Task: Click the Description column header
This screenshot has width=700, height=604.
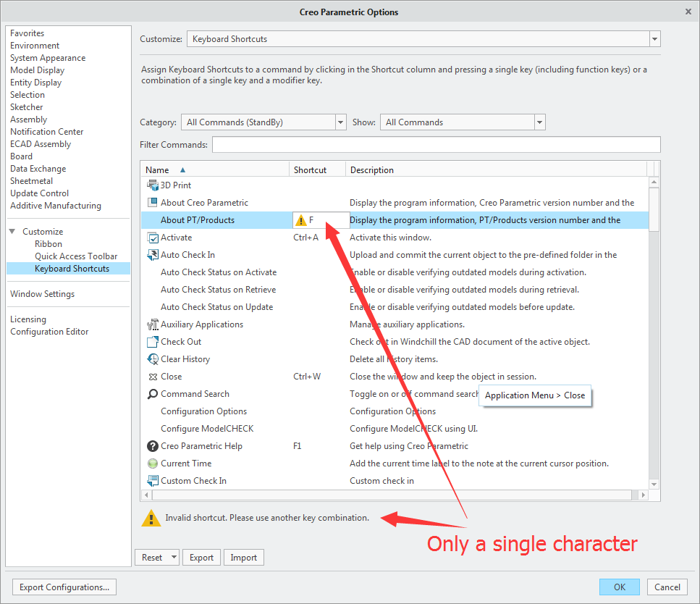Action: click(496, 169)
